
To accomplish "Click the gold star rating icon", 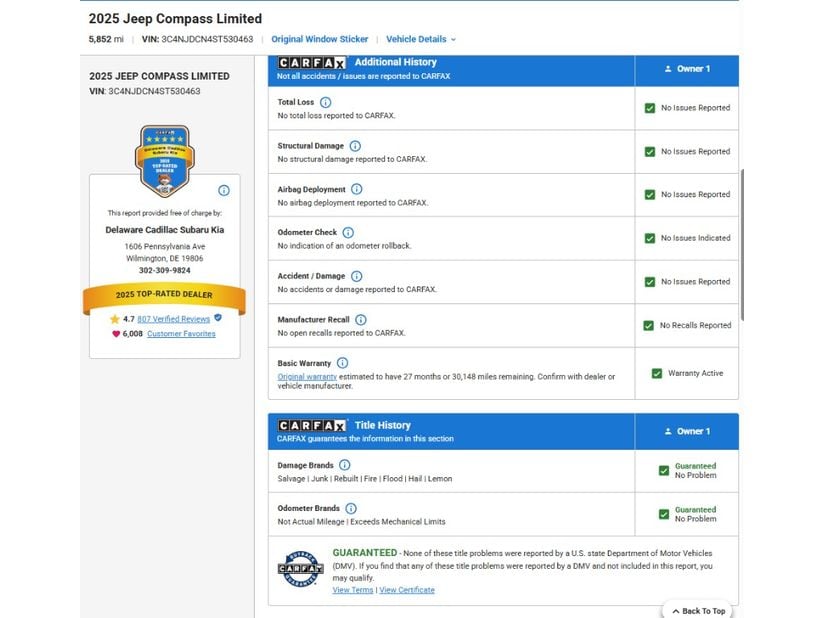I will 115,319.
